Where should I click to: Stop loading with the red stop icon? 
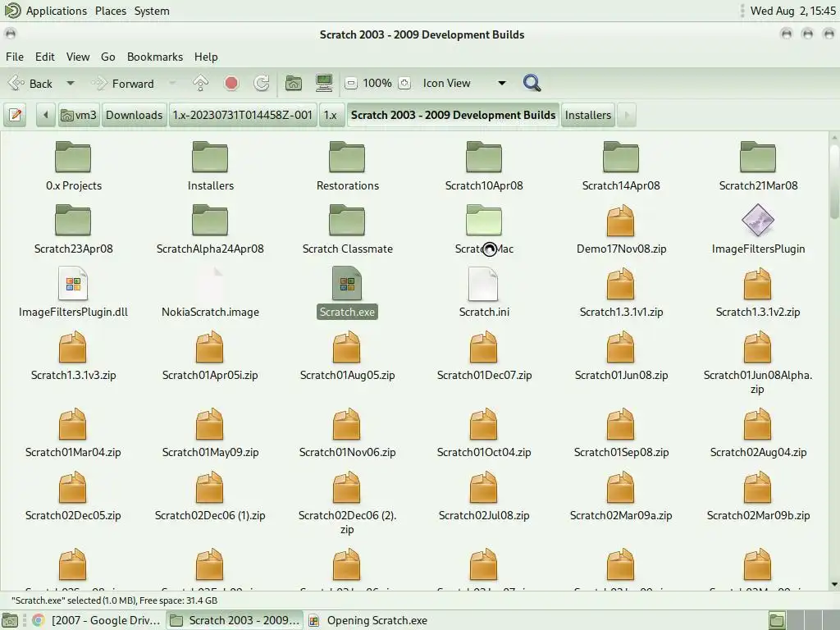point(231,84)
